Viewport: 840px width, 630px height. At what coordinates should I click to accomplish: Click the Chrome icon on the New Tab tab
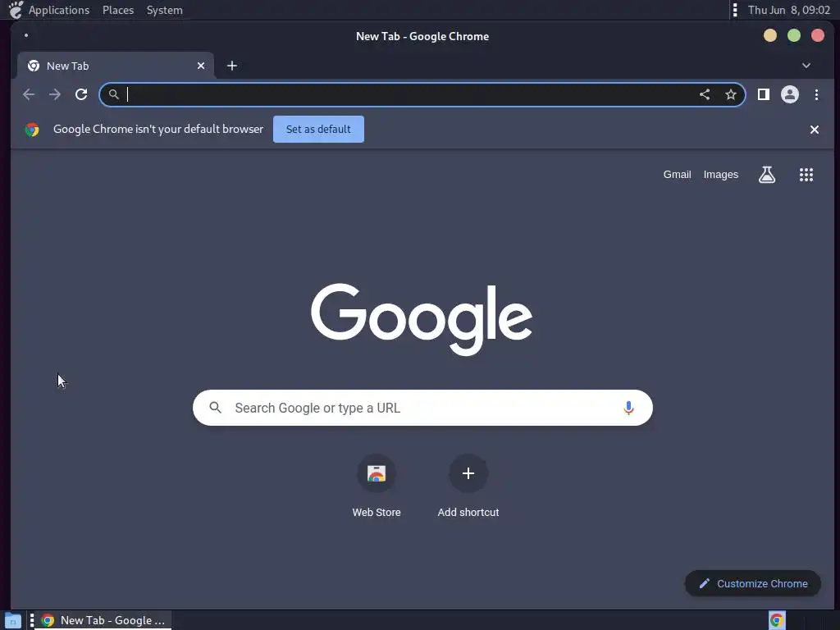click(34, 66)
